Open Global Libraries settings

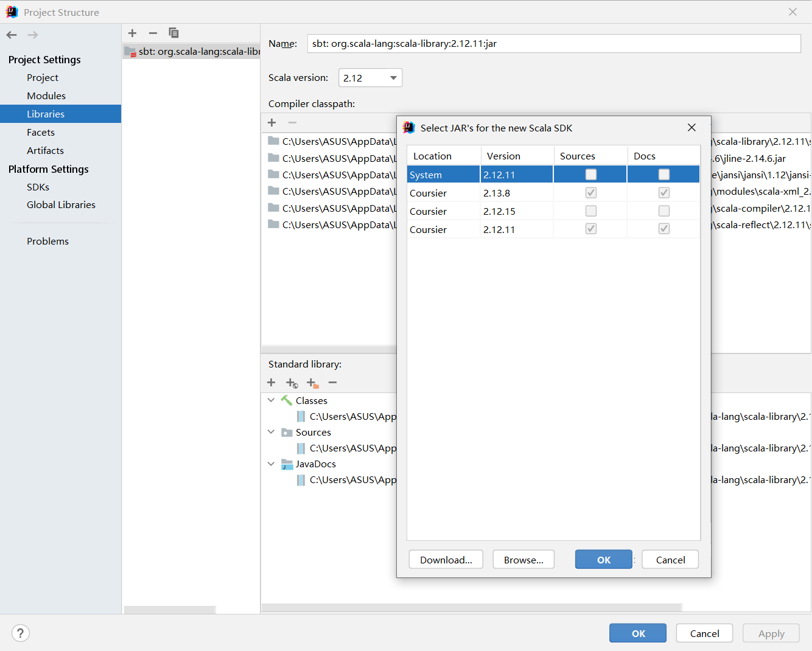point(61,204)
